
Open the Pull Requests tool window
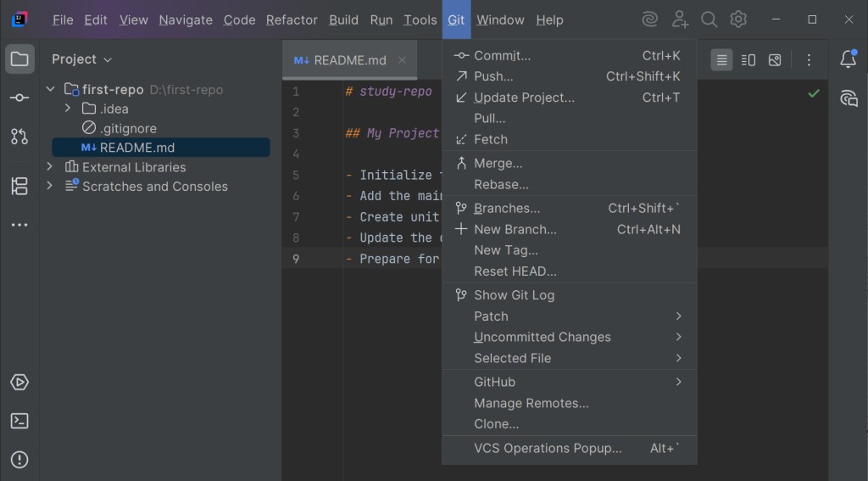(19, 137)
